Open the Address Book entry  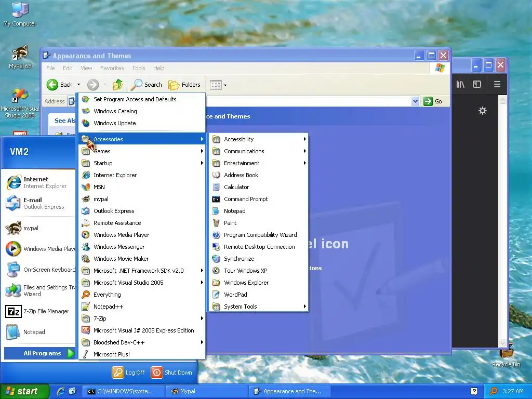point(258,175)
